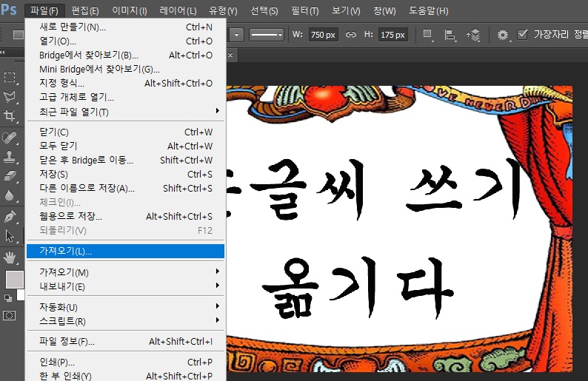
Task: Select the highlighted 가져오기(L)... entry
Action: 126,251
